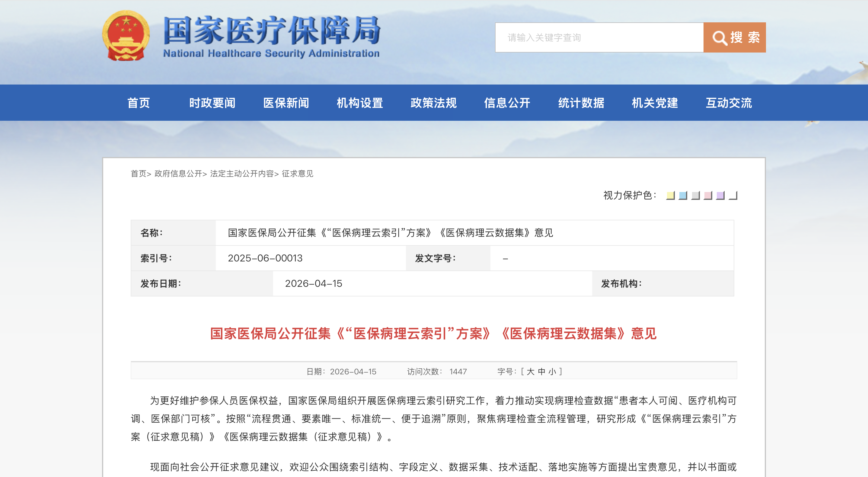Click the 政府信息公开 breadcrumb link

coord(178,174)
